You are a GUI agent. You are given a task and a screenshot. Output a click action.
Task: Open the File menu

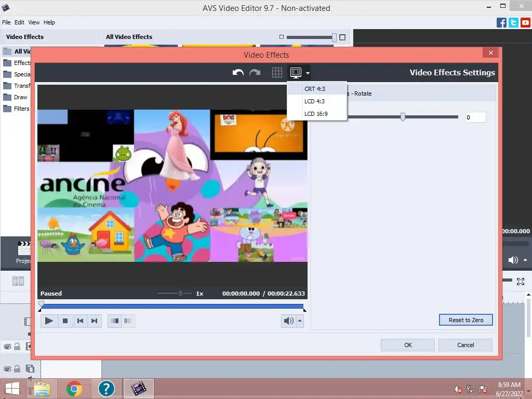6,22
